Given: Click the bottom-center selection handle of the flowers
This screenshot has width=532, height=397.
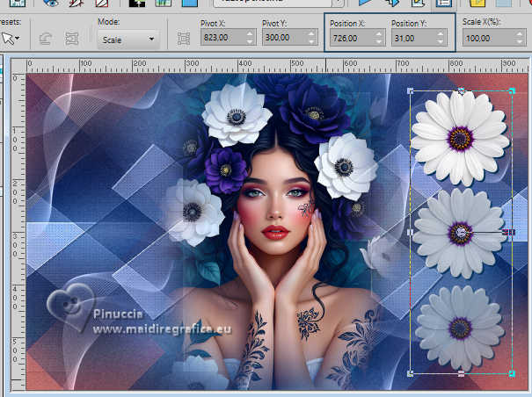Looking at the screenshot, I should click(x=461, y=373).
